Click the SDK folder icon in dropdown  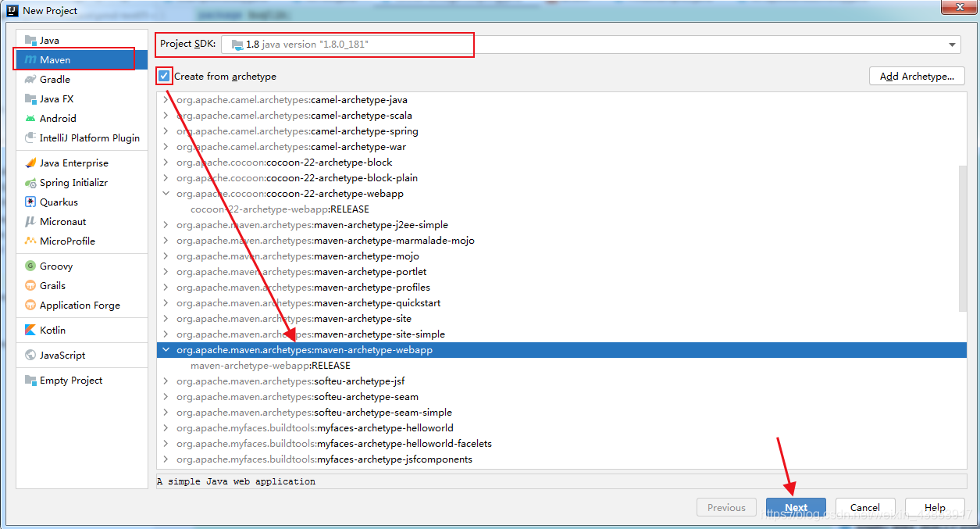coord(237,45)
